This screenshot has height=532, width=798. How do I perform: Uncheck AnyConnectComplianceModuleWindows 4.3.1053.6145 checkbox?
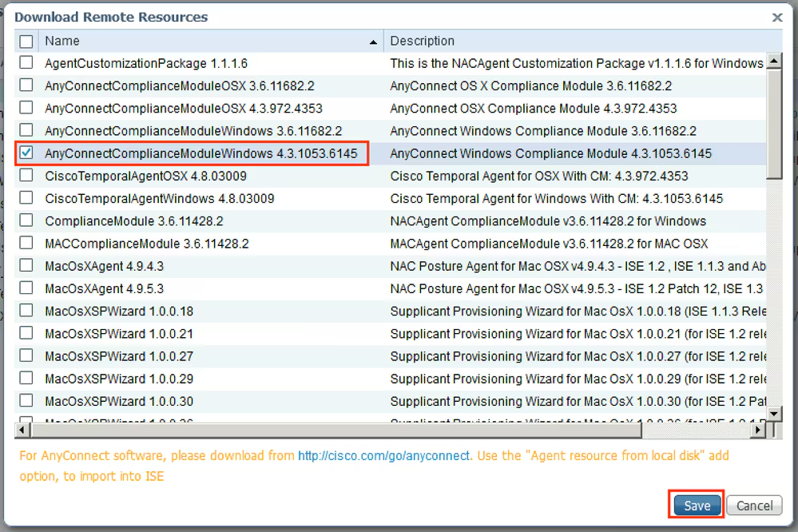click(x=26, y=153)
